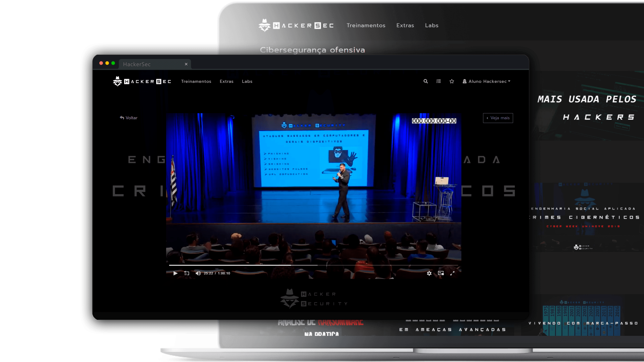Open Extras menu in front window

226,81
